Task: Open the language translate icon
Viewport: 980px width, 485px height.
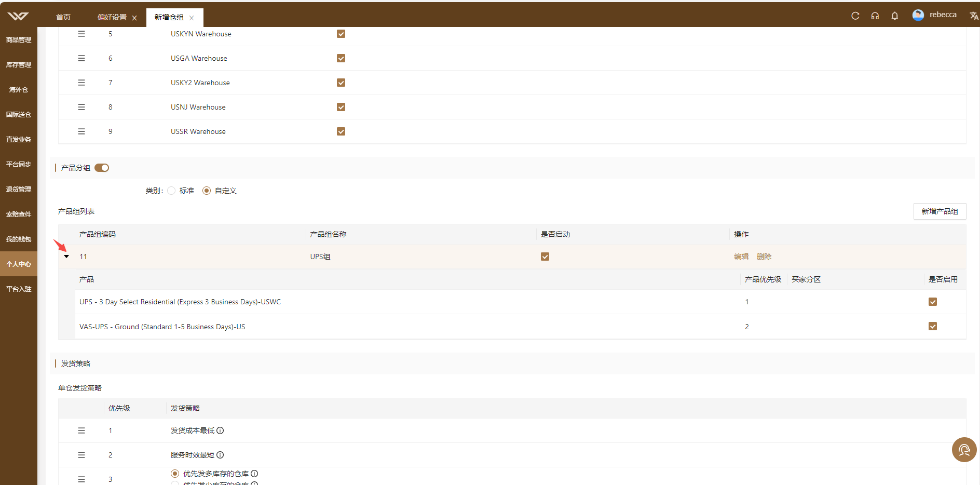Action: click(x=974, y=16)
